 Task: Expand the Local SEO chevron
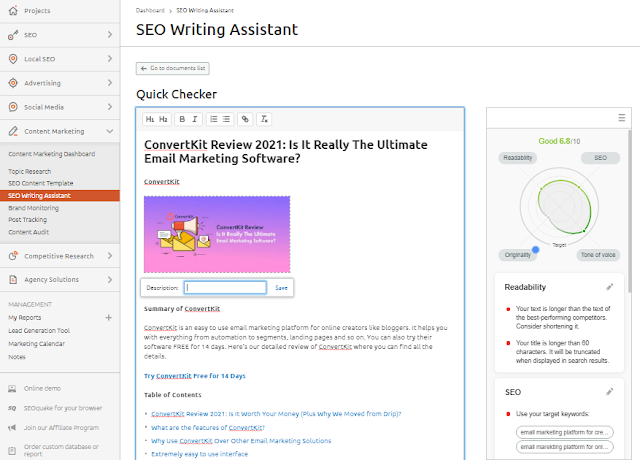[110, 59]
